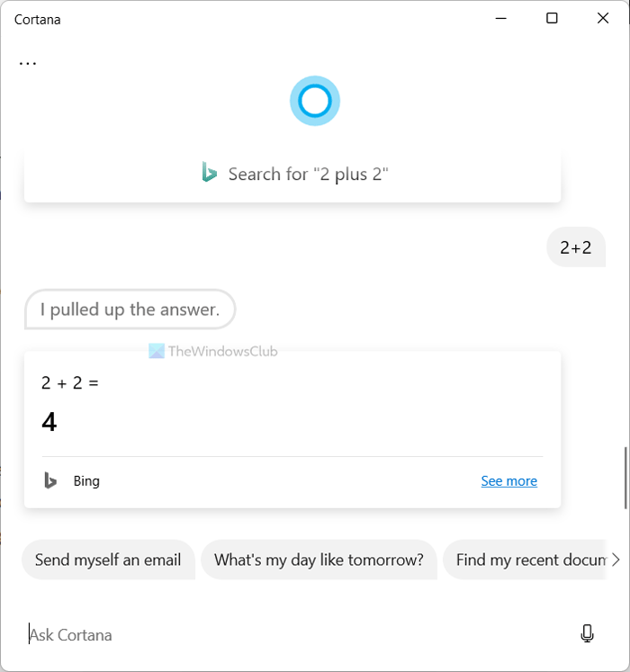The width and height of the screenshot is (630, 672).
Task: Click the Bing logo beside Search for "2 plus 2"
Action: (210, 174)
